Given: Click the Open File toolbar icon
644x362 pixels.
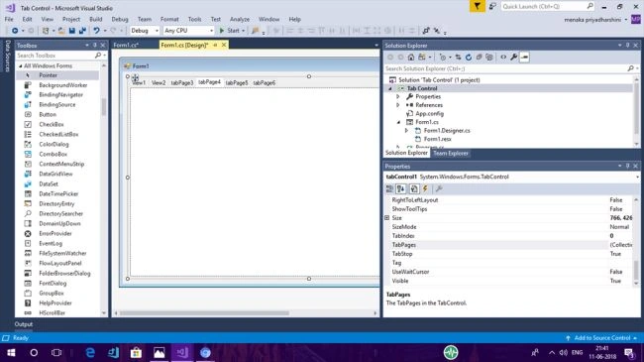Looking at the screenshot, I should pos(61,31).
